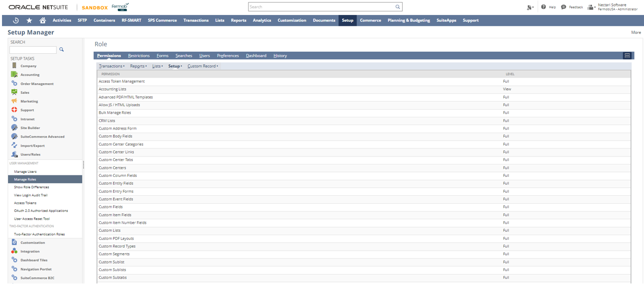Open Feedback speech bubble icon
The height and width of the screenshot is (285, 644).
pyautogui.click(x=564, y=7)
